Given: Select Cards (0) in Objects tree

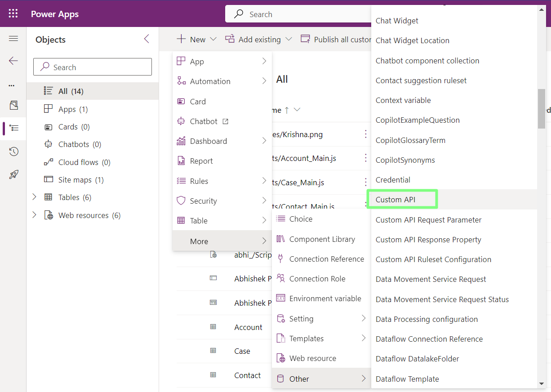Looking at the screenshot, I should coord(93,127).
